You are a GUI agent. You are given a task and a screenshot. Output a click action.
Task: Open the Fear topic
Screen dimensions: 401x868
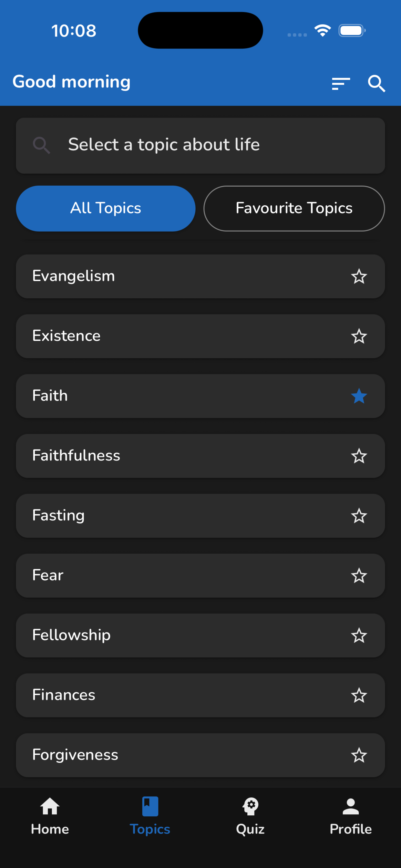click(x=169, y=575)
